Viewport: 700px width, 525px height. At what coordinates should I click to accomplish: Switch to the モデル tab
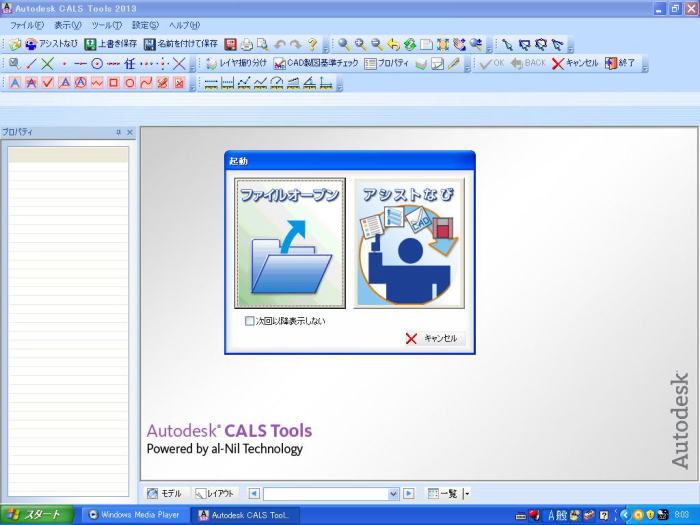pyautogui.click(x=164, y=494)
